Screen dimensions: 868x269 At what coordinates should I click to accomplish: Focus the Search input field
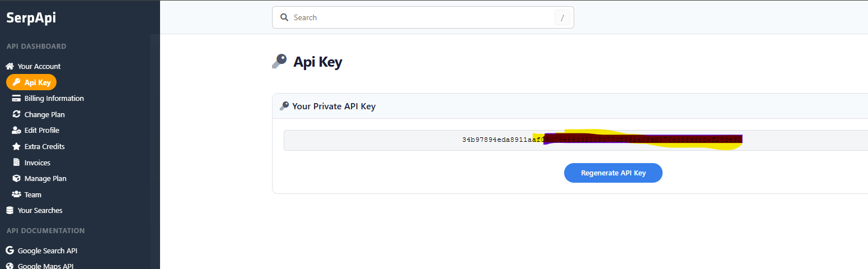[423, 17]
